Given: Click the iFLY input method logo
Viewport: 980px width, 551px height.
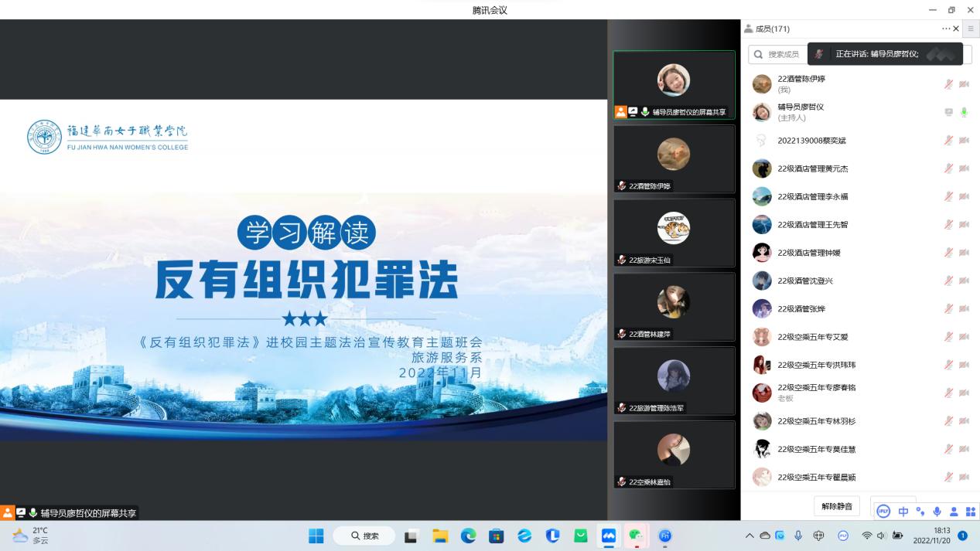Looking at the screenshot, I should [883, 512].
